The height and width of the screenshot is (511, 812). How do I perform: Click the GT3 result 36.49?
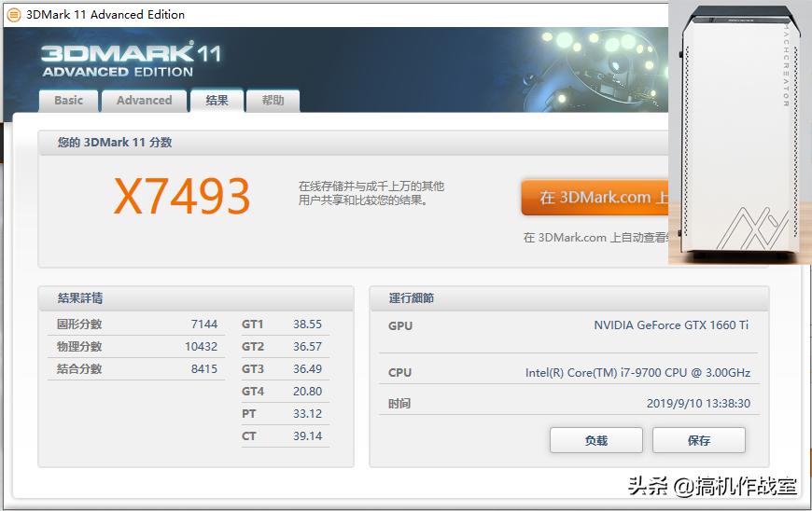point(308,368)
